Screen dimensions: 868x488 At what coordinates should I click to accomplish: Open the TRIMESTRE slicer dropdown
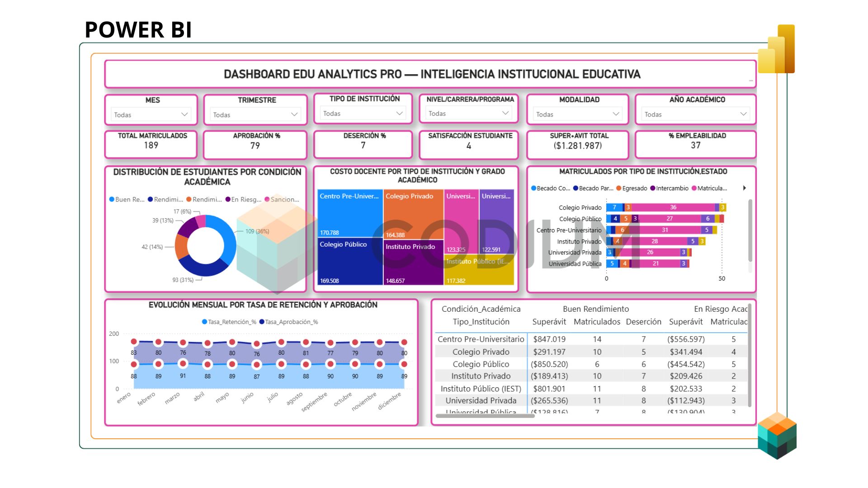[255, 115]
